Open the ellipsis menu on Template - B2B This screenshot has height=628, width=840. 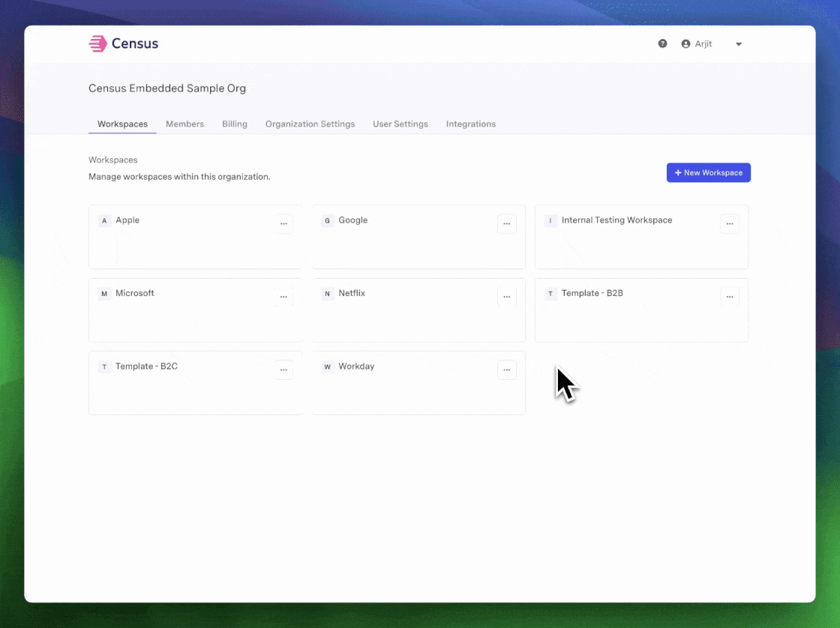[729, 296]
